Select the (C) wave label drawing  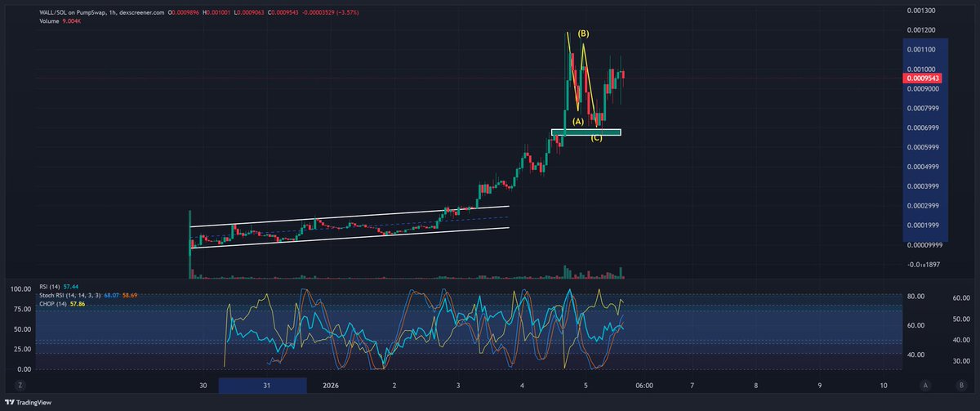pyautogui.click(x=597, y=137)
